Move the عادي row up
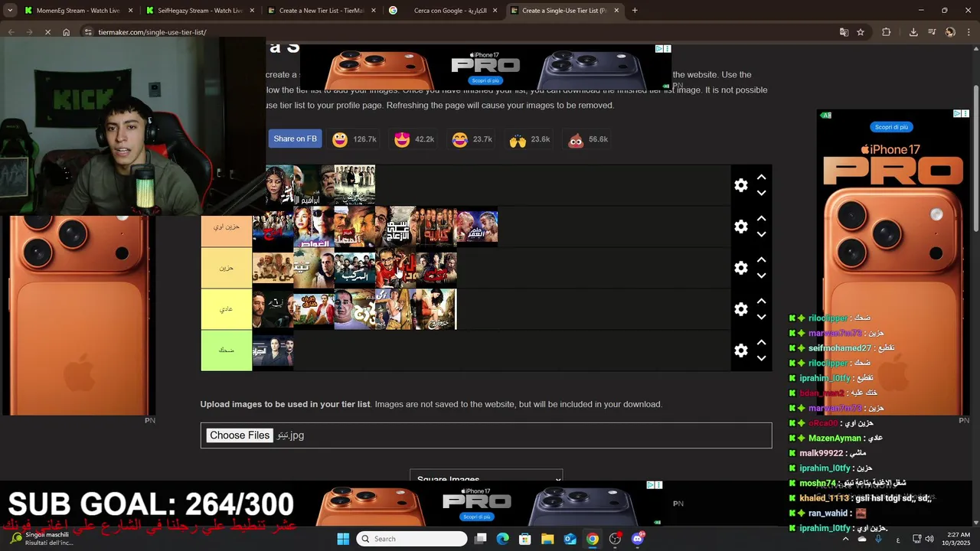 (761, 301)
